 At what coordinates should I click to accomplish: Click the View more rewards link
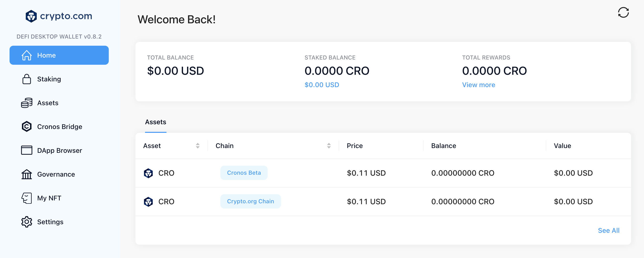coord(478,85)
